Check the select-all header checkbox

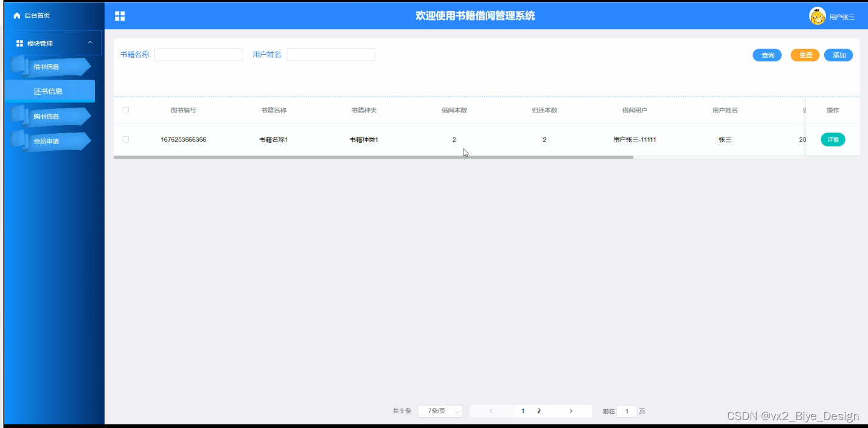click(x=126, y=110)
